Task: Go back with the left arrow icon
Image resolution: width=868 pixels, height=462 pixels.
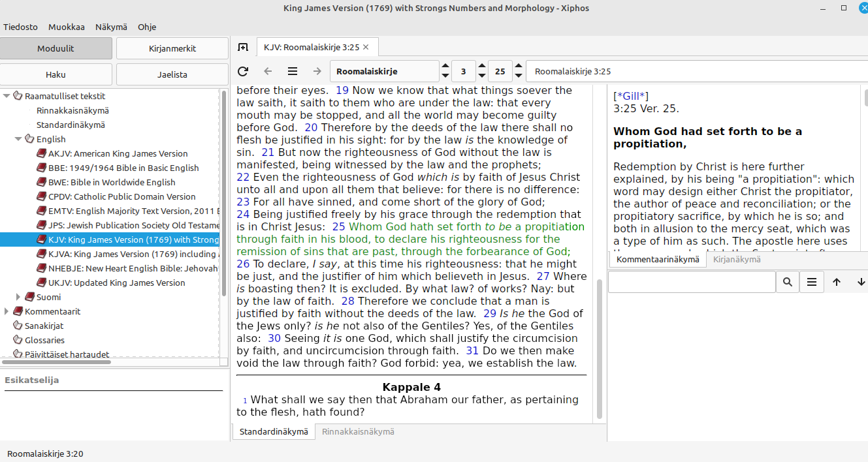Action: pyautogui.click(x=268, y=71)
